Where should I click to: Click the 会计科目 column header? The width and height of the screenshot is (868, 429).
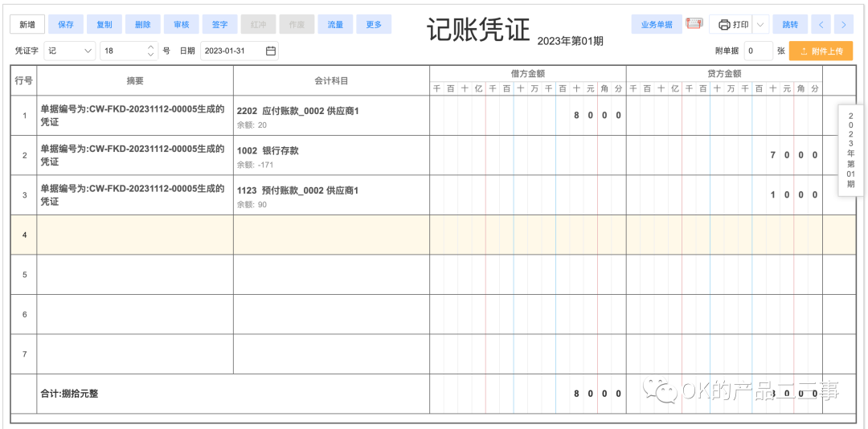coord(331,81)
